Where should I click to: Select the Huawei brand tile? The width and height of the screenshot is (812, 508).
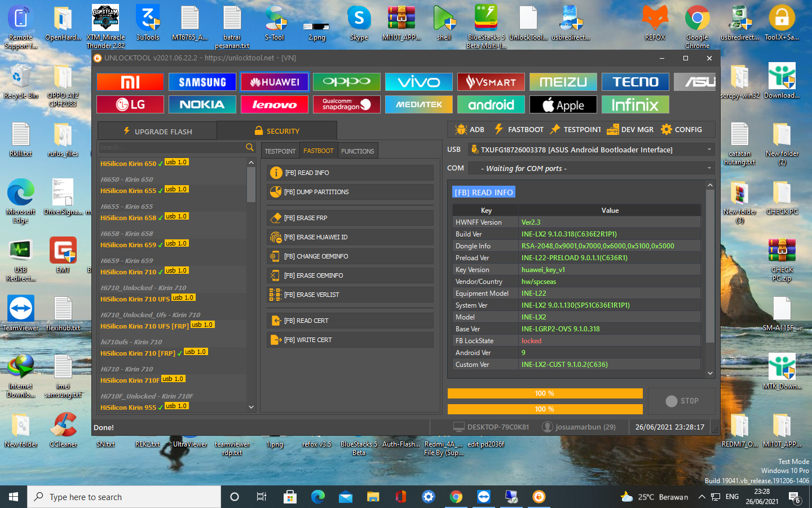(x=275, y=82)
